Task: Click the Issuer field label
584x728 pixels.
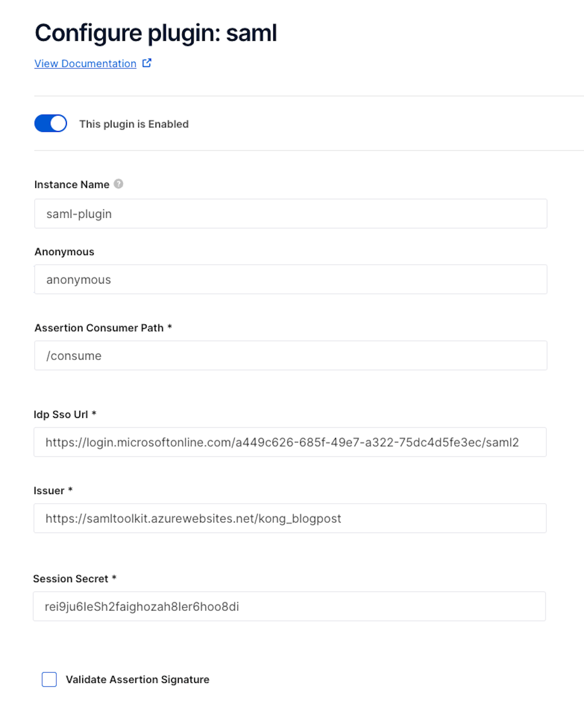Action: coord(49,491)
